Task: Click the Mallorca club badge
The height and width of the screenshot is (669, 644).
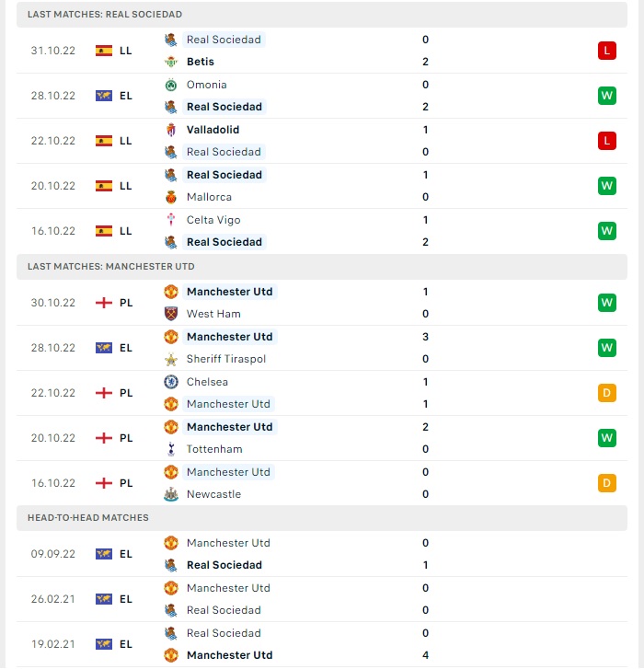Action: pyautogui.click(x=171, y=197)
